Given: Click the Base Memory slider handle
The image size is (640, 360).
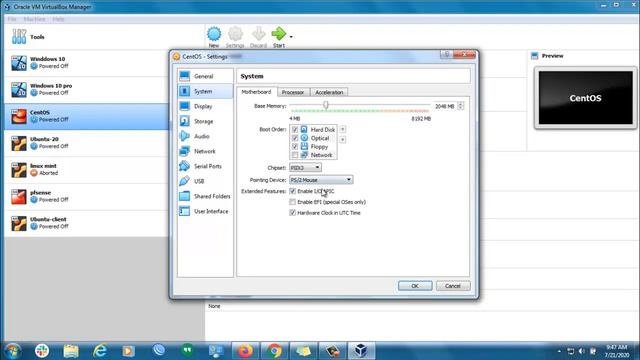Looking at the screenshot, I should [x=326, y=105].
